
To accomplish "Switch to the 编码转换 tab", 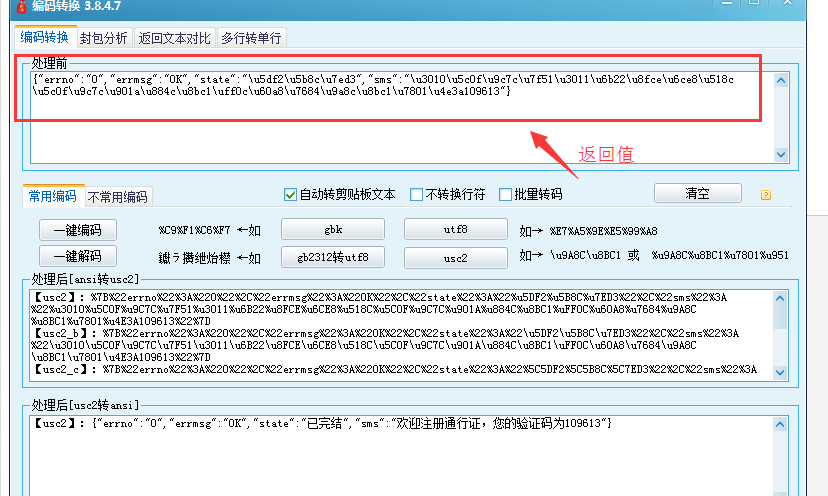I will pos(45,37).
